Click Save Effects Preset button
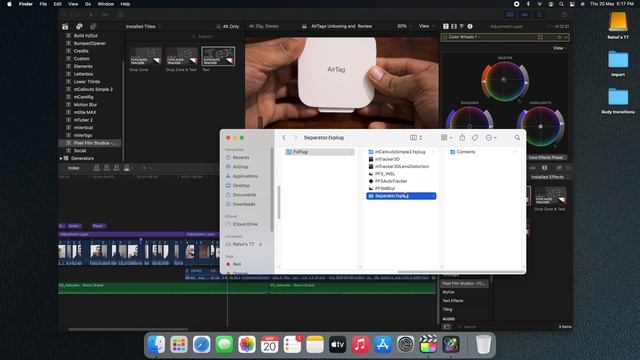640x360 pixels. pos(546,158)
